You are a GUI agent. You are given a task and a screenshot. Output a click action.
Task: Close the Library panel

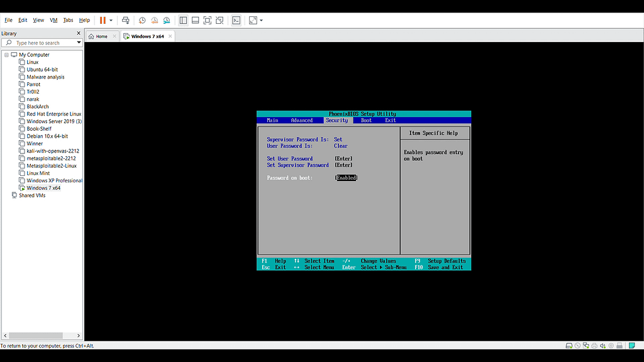point(79,33)
